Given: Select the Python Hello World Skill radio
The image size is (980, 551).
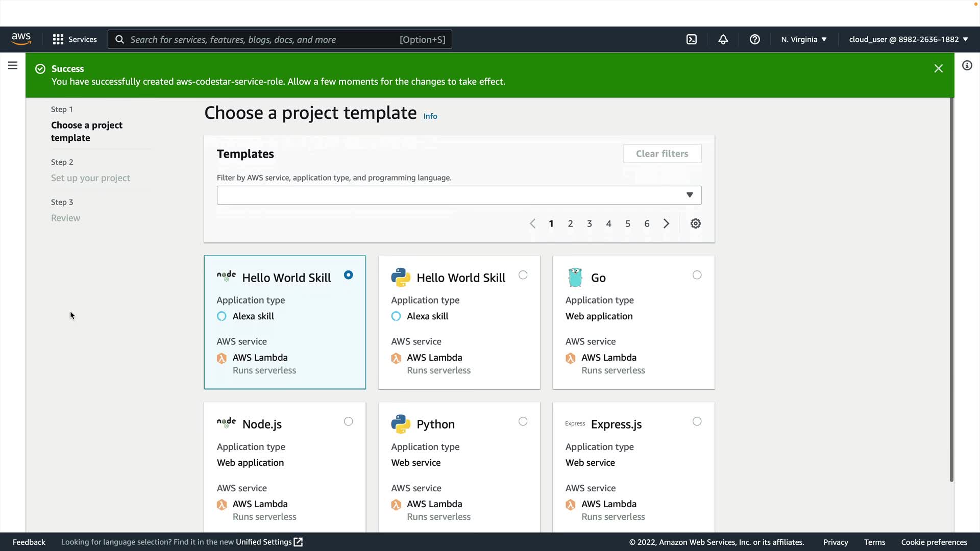Looking at the screenshot, I should [523, 275].
